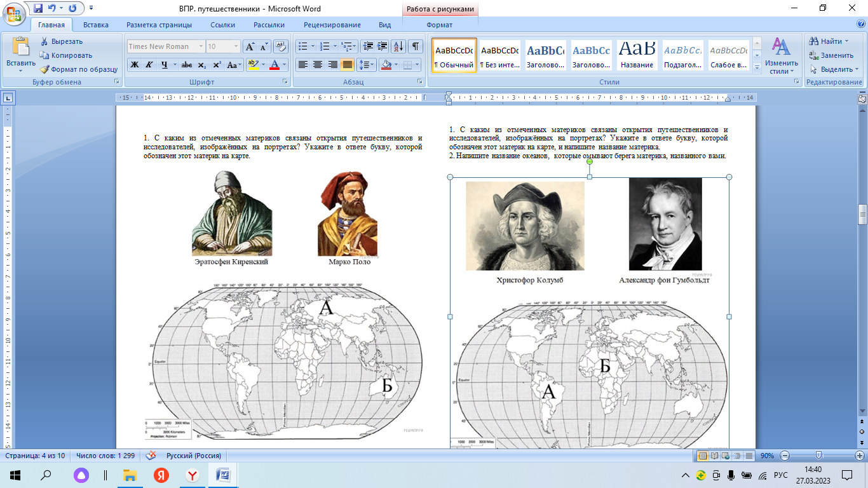Open the picture Format (Формат) tab
868x488 pixels.
pyautogui.click(x=440, y=25)
